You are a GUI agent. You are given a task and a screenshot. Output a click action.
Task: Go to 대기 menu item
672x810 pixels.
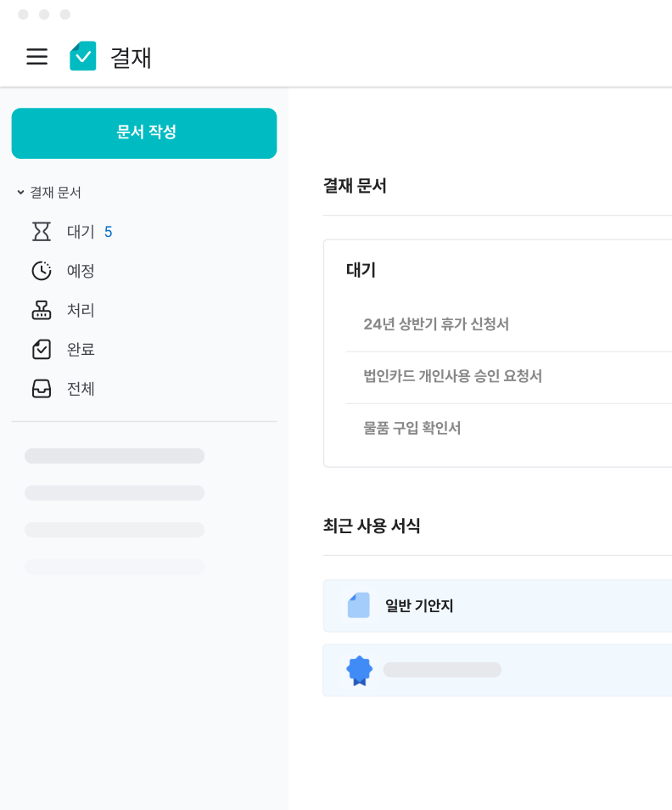[81, 232]
